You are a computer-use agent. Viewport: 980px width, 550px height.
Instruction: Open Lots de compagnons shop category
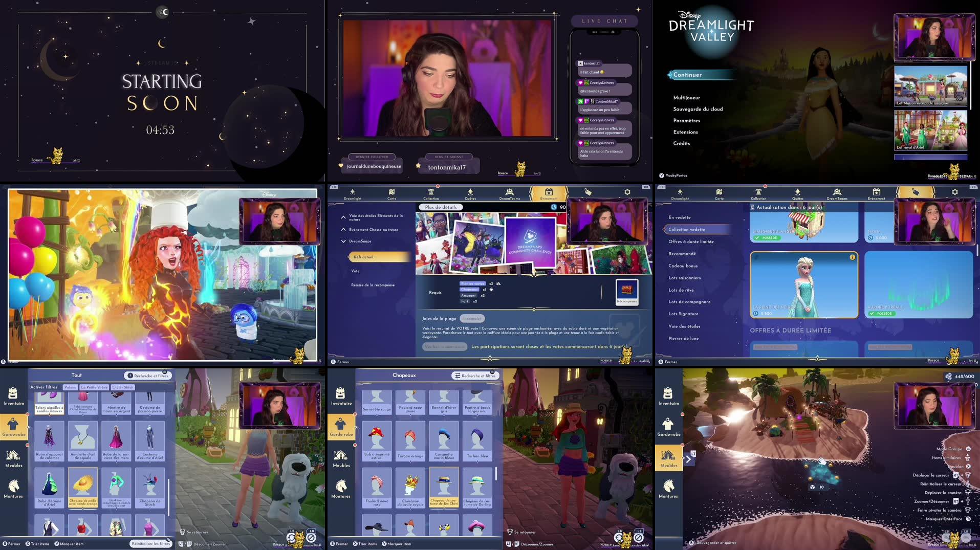pyautogui.click(x=689, y=302)
